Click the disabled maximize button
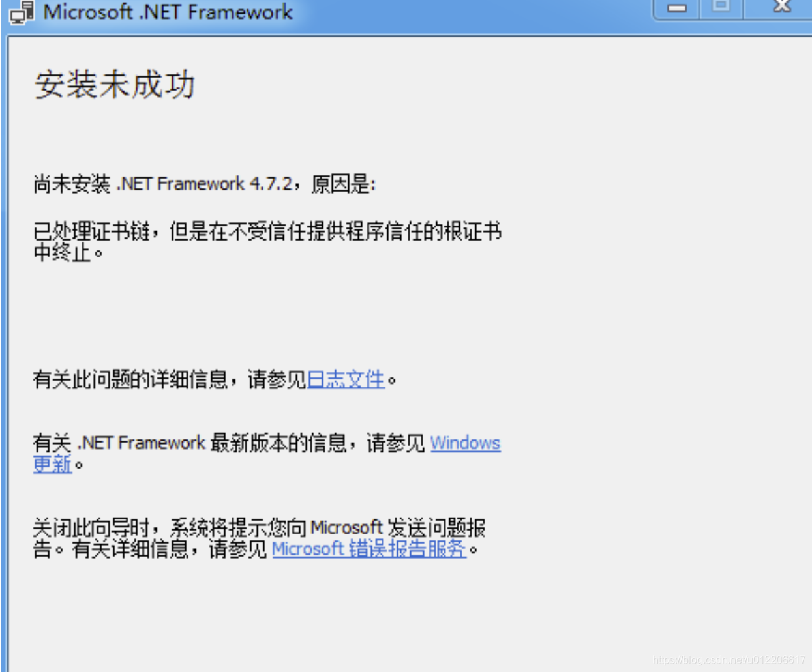 pyautogui.click(x=721, y=8)
